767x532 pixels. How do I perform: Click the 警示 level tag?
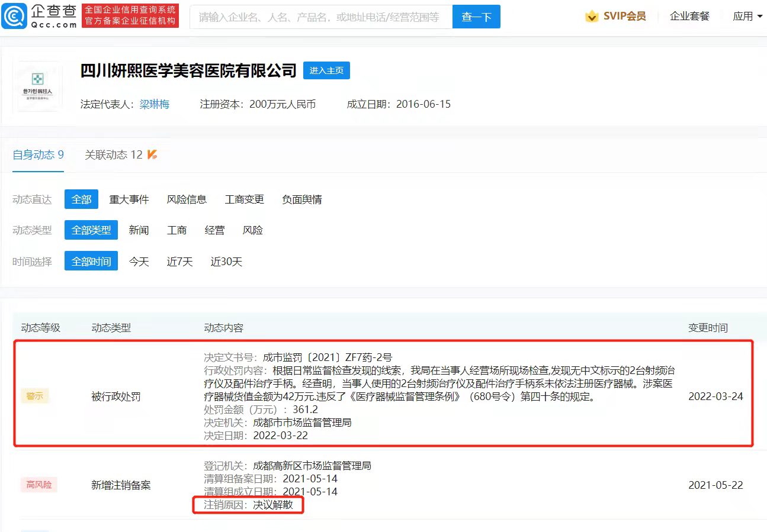[x=35, y=396]
